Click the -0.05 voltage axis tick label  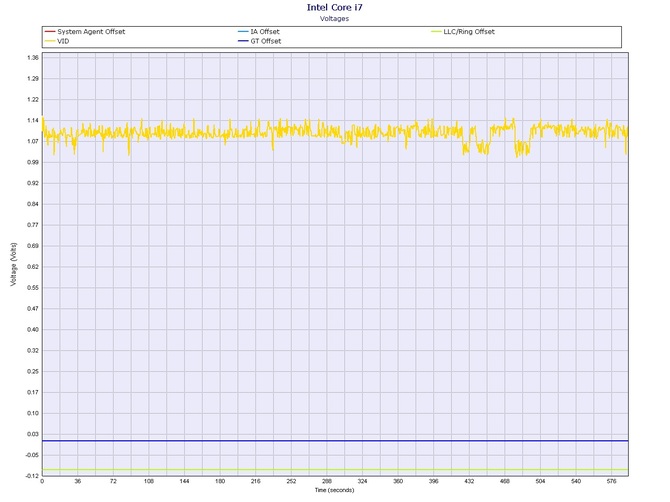[32, 455]
